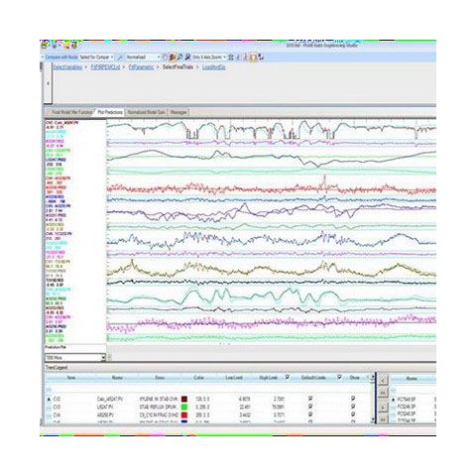Image resolution: width=476 pixels, height=476 pixels.
Task: Click the SelectVariables breadcrumb link
Action: [67, 67]
